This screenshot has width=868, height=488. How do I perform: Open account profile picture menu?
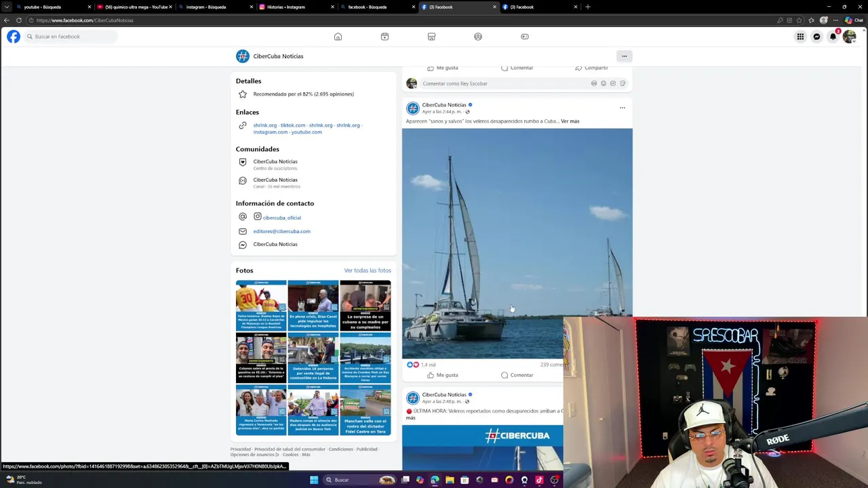(x=849, y=37)
